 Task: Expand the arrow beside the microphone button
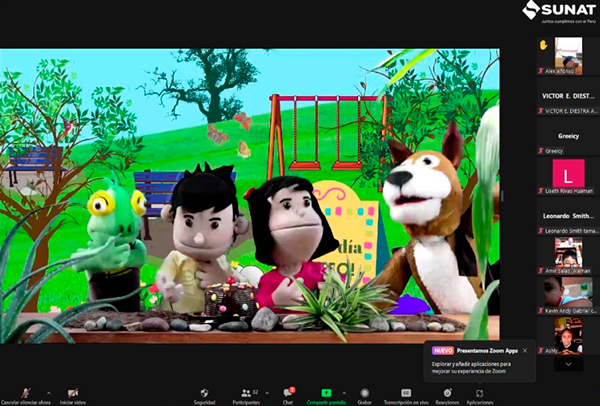pos(47,390)
